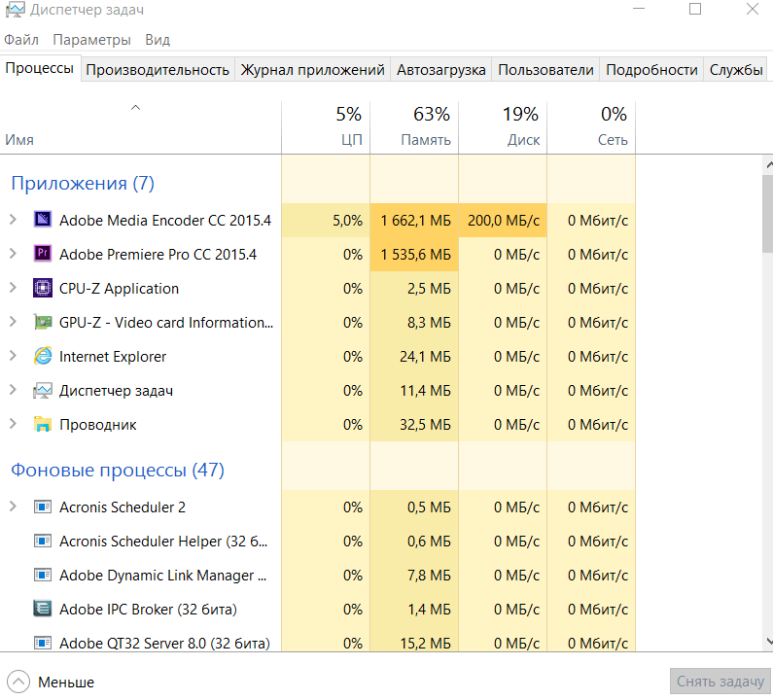Image resolution: width=773 pixels, height=700 pixels.
Task: Go to the Подробности tab
Action: 651,69
